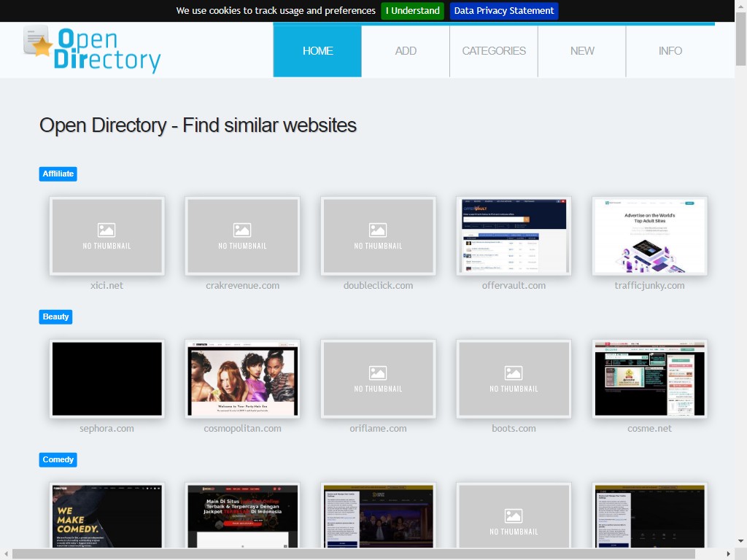747x560 pixels.
Task: Click the Comedy row No Thumbnail placeholder
Action: click(x=514, y=516)
